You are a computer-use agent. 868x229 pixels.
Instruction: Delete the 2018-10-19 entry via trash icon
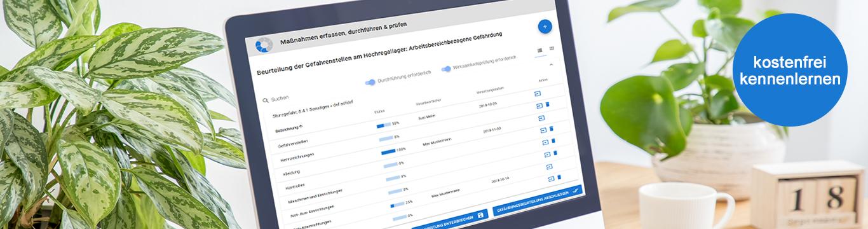559,177
